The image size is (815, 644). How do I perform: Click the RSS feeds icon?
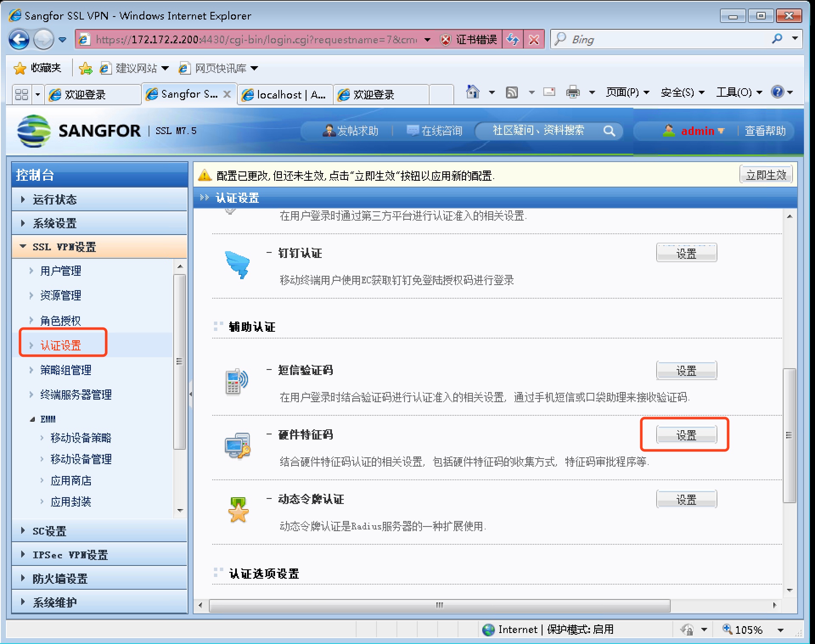[512, 92]
